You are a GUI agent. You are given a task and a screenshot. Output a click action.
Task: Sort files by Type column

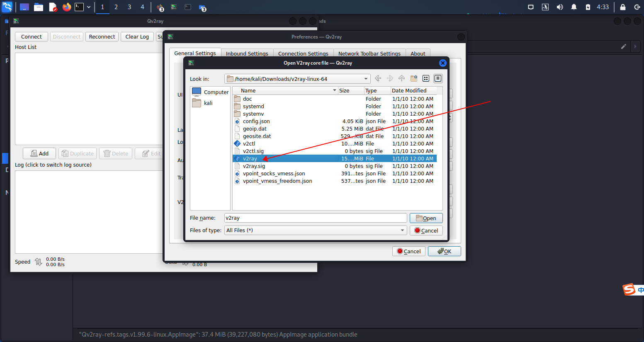[x=377, y=90]
